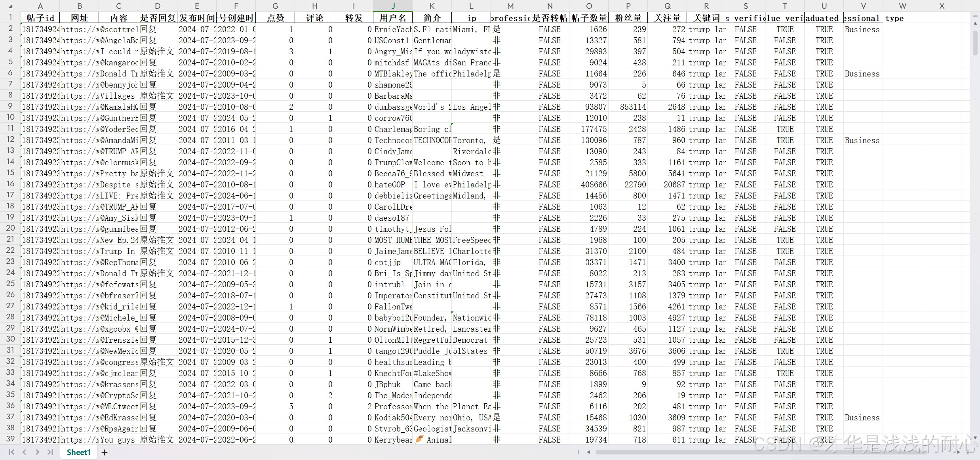The image size is (980, 460).
Task: Click the select-all corner triangle
Action: coord(11,6)
